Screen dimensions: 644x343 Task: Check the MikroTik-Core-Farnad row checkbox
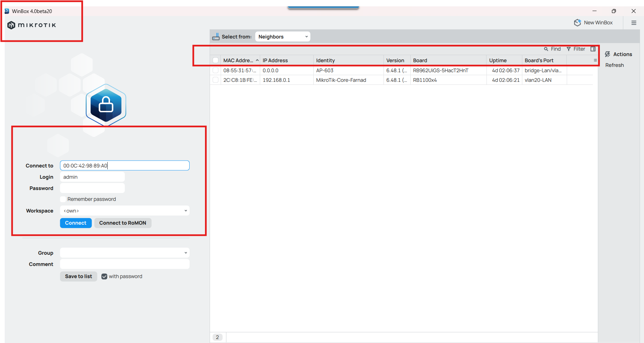(216, 80)
